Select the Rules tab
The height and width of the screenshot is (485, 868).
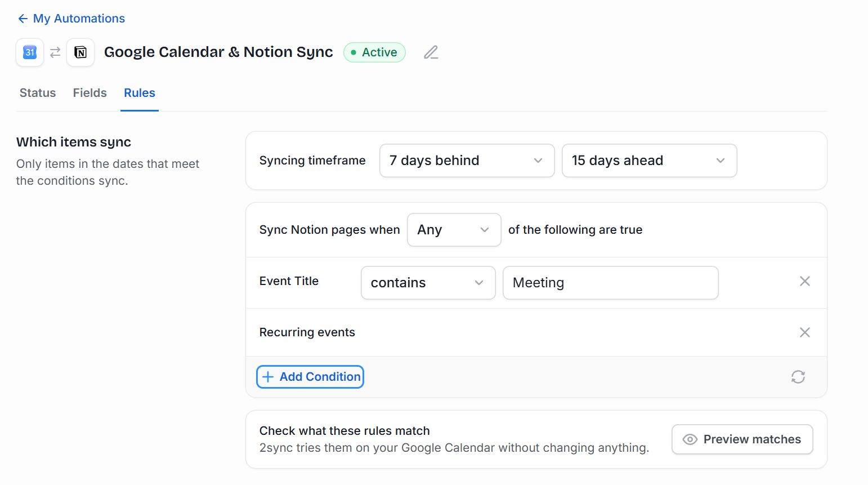point(140,93)
